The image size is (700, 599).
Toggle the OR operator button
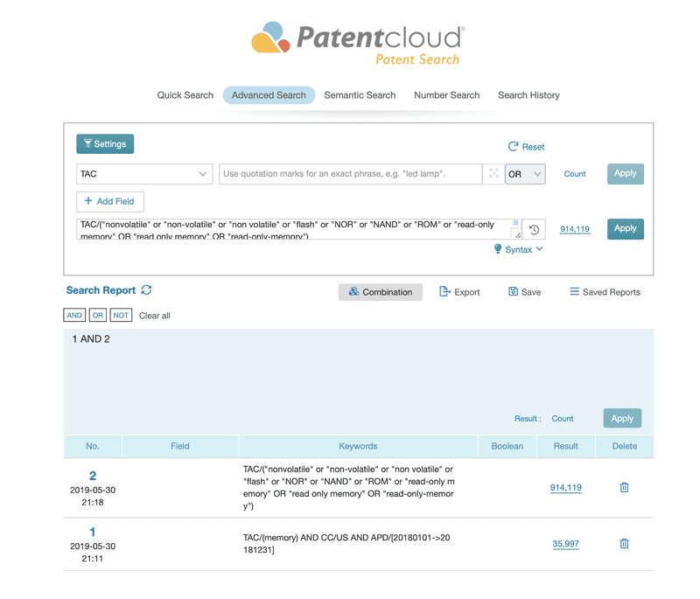click(98, 316)
